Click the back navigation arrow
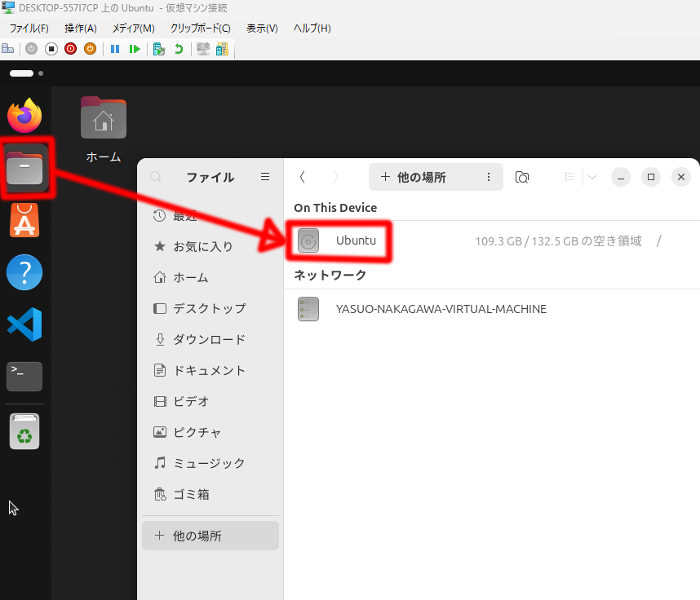700x600 pixels. (303, 177)
